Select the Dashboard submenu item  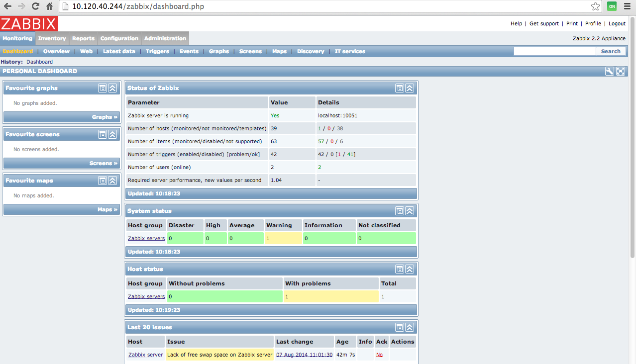coord(18,51)
